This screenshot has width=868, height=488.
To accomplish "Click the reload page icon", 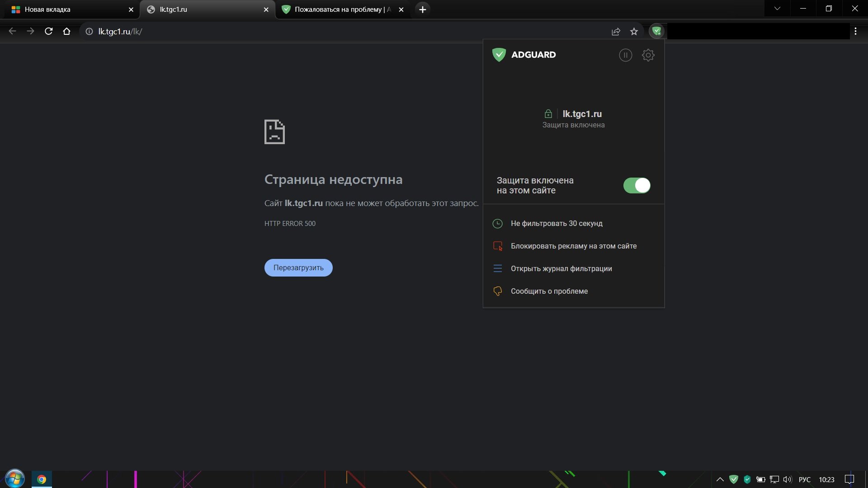I will pyautogui.click(x=48, y=31).
